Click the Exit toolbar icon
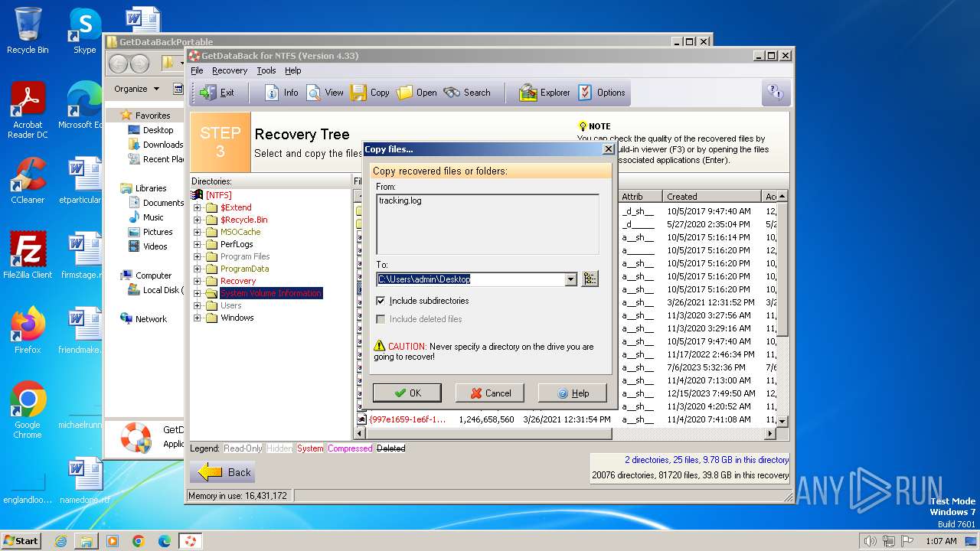This screenshot has width=980, height=551. tap(217, 93)
